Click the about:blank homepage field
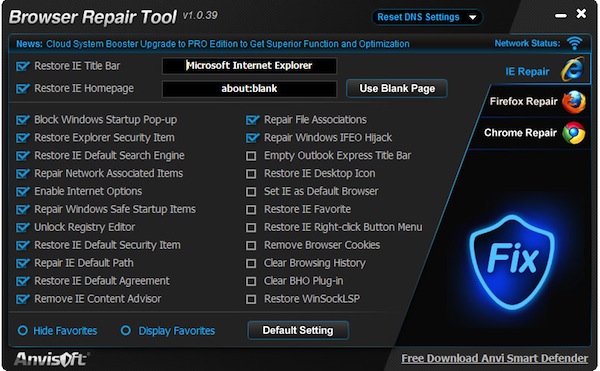The image size is (600, 371). tap(249, 89)
